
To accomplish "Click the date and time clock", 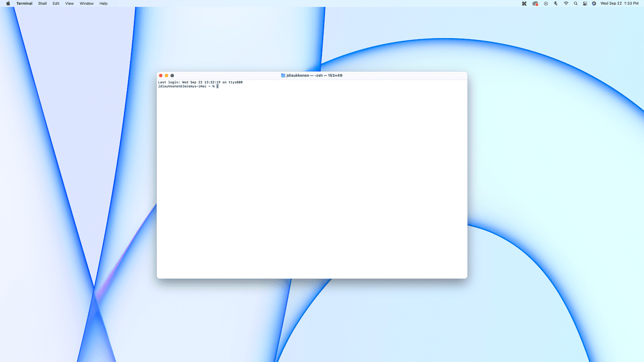I will click(619, 3).
